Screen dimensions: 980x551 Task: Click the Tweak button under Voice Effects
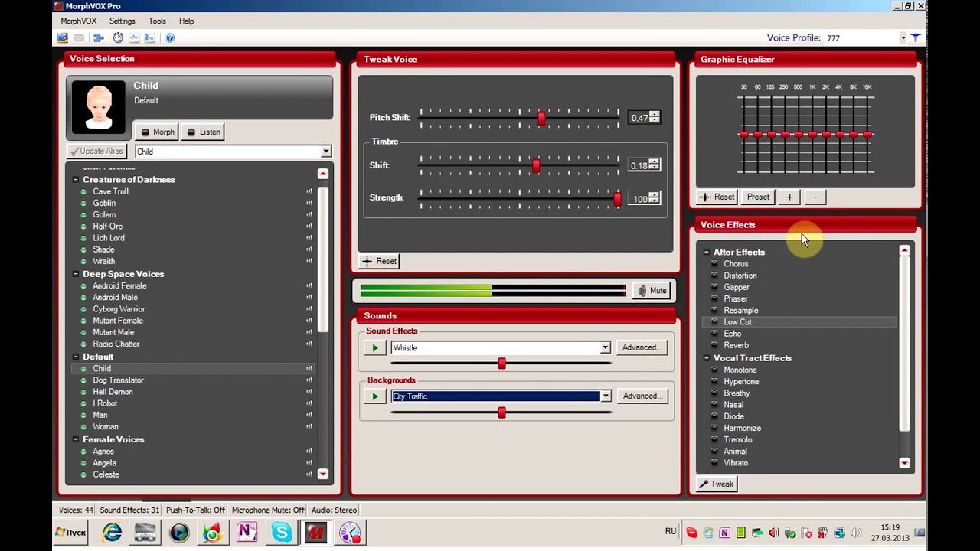(717, 484)
